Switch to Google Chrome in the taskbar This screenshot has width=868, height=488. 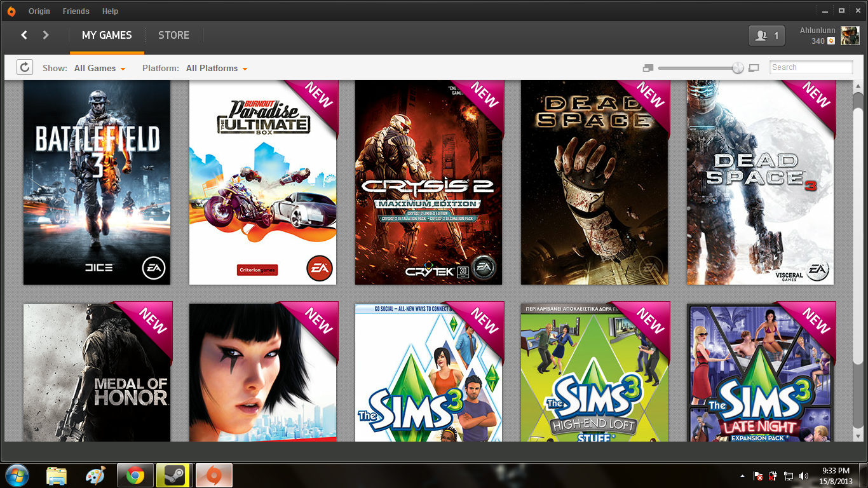coord(135,475)
